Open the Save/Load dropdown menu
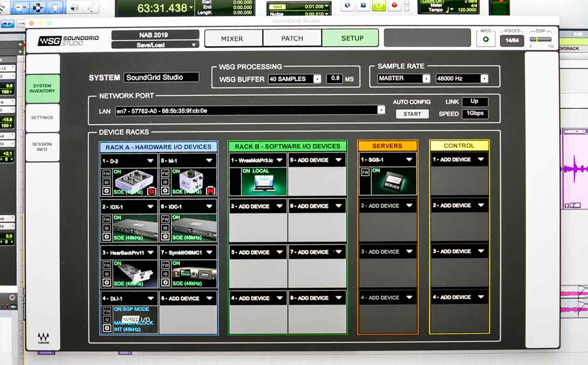The width and height of the screenshot is (588, 365). click(155, 45)
